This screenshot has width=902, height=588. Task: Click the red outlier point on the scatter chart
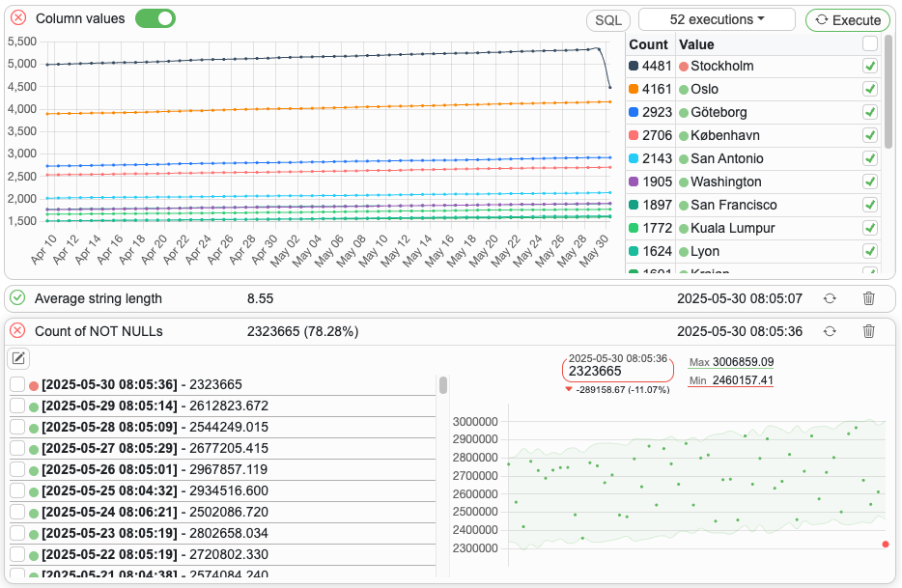pos(886,545)
